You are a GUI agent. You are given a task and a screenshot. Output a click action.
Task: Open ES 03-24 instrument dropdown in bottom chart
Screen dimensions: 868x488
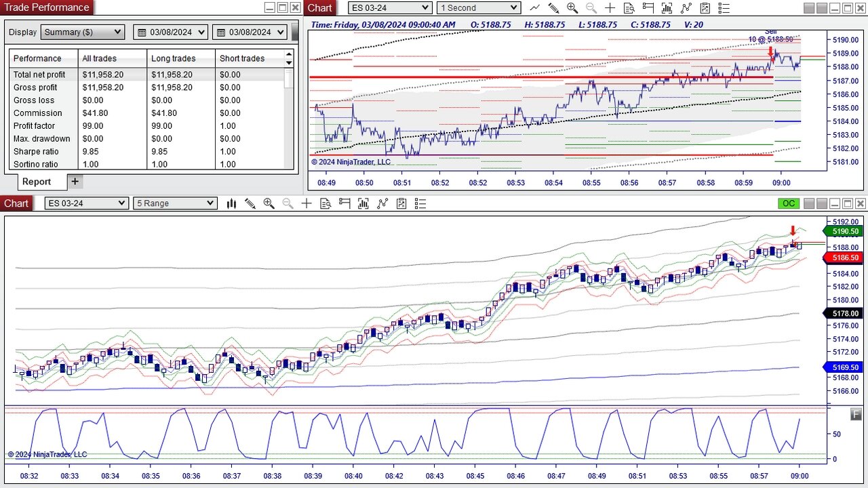coord(86,203)
